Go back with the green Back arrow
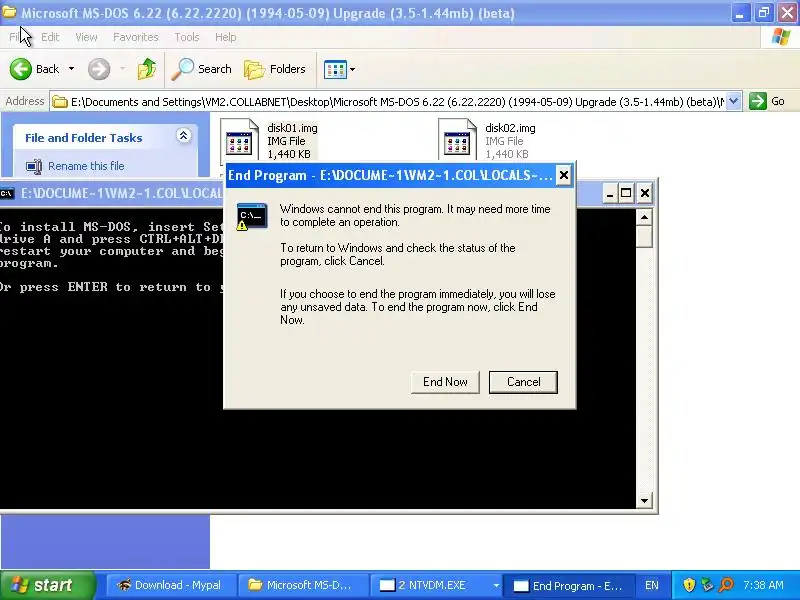This screenshot has height=600, width=800. coord(20,69)
